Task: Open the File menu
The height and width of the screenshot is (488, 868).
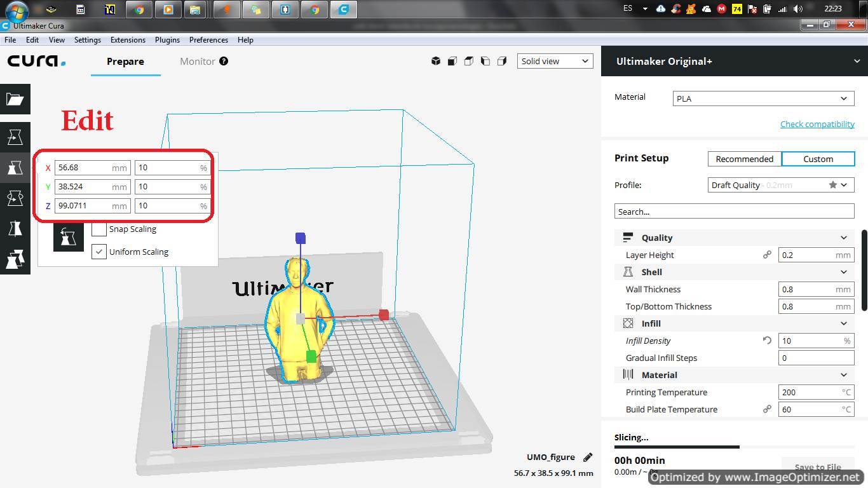Action: click(10, 39)
